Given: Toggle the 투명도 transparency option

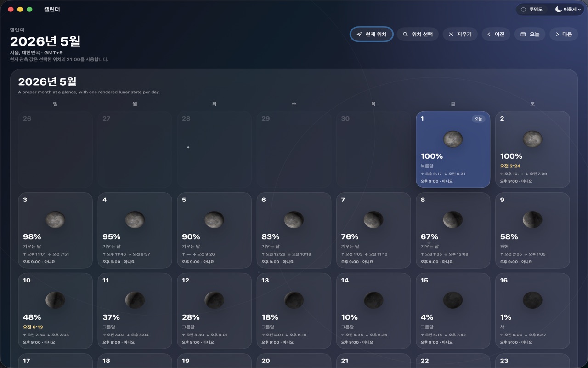Looking at the screenshot, I should pos(532,9).
